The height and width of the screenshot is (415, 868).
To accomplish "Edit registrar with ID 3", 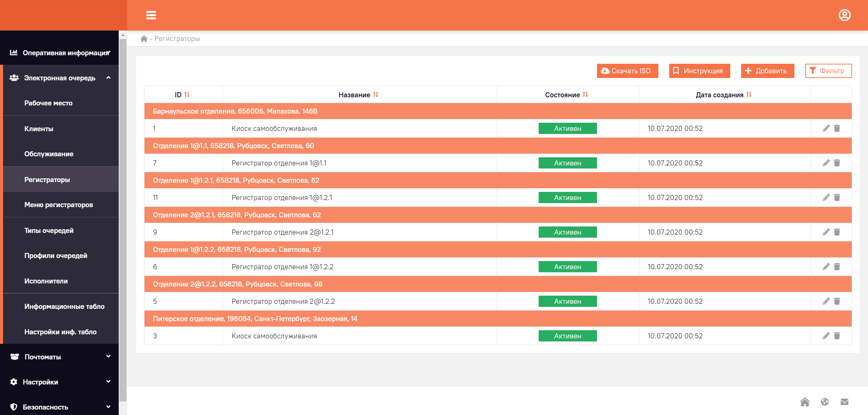I will point(826,336).
